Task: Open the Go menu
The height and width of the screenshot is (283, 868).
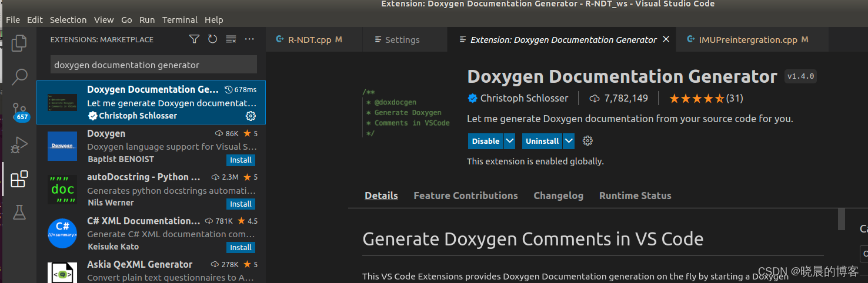Action: point(126,19)
